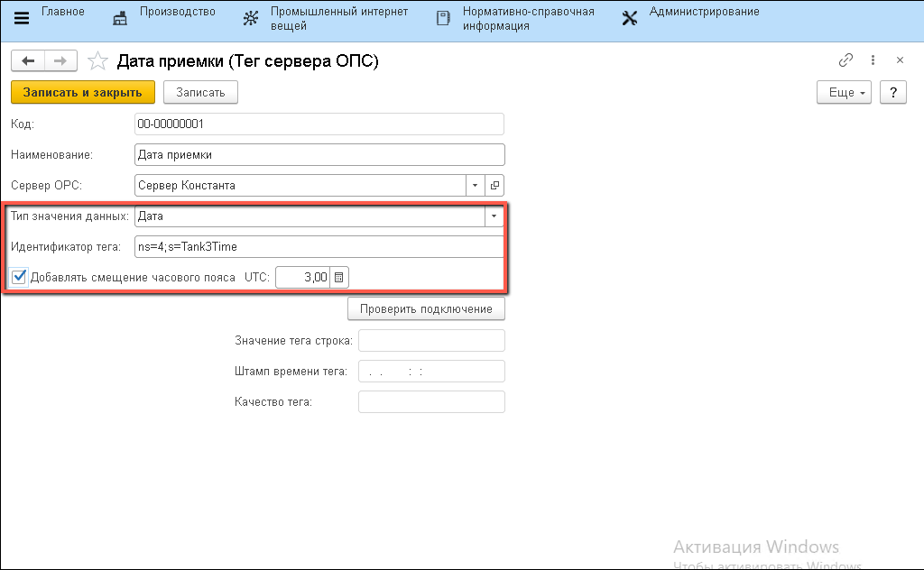Open the hamburger main menu icon

pyautogui.click(x=22, y=18)
